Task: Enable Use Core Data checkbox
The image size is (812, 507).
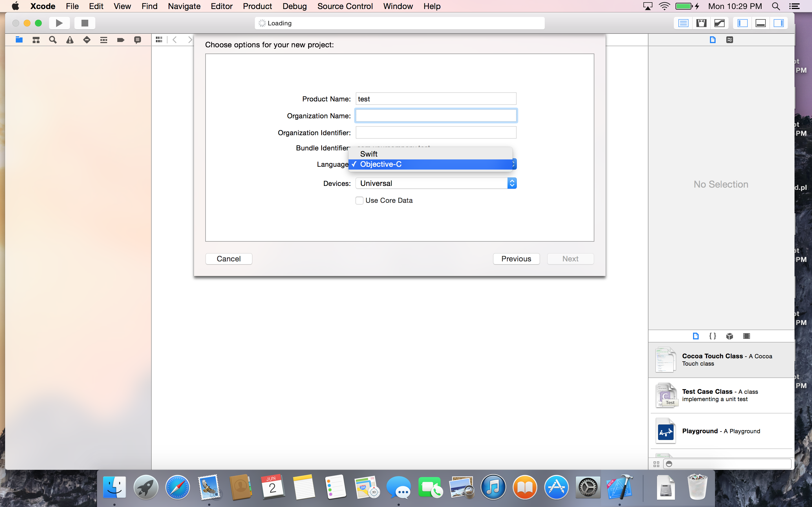Action: coord(359,201)
